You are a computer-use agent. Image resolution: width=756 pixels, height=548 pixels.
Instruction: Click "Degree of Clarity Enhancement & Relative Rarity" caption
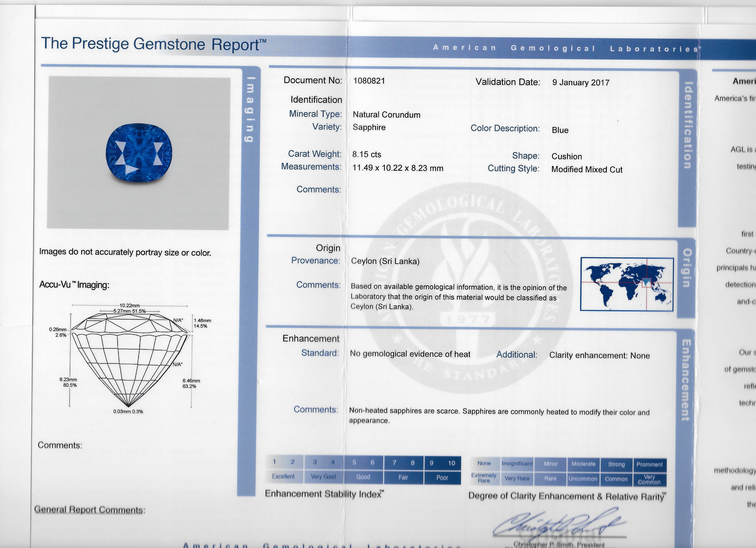(x=567, y=496)
